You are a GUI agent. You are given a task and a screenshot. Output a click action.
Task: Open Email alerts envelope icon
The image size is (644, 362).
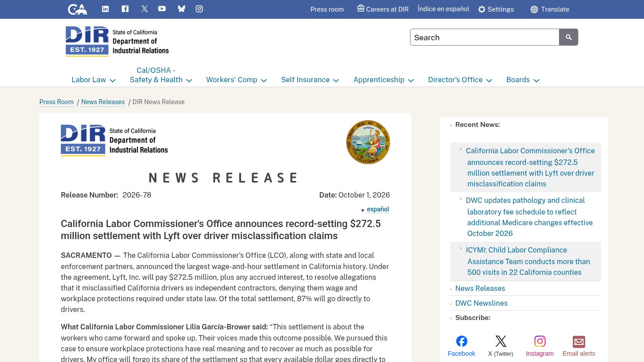tap(579, 342)
